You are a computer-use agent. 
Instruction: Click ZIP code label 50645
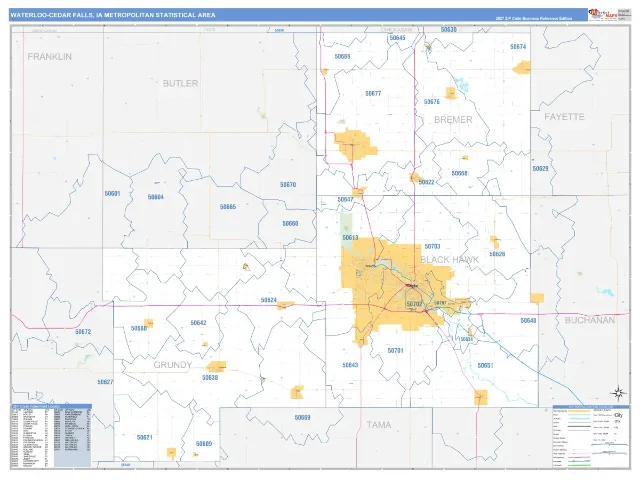(x=397, y=38)
